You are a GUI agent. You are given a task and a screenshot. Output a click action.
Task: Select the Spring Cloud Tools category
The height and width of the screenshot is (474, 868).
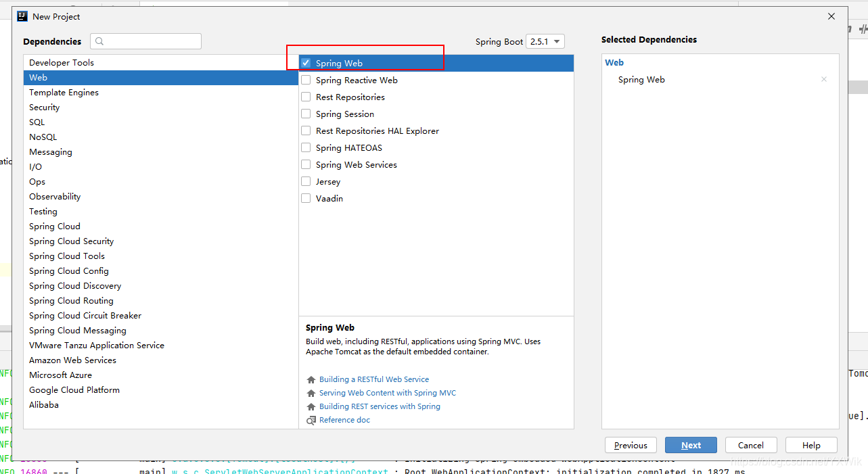(161, 256)
